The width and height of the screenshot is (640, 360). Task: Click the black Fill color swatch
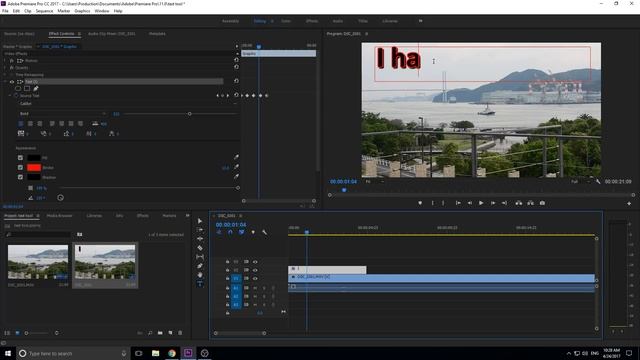pyautogui.click(x=34, y=158)
